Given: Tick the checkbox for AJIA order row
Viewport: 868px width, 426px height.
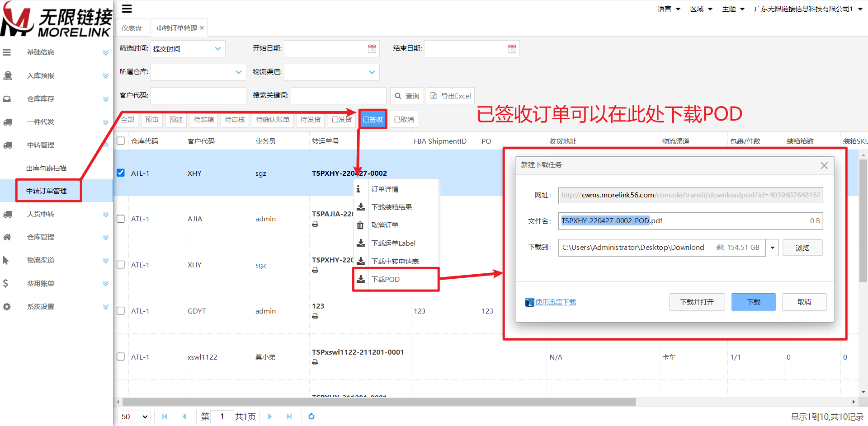Looking at the screenshot, I should (121, 219).
